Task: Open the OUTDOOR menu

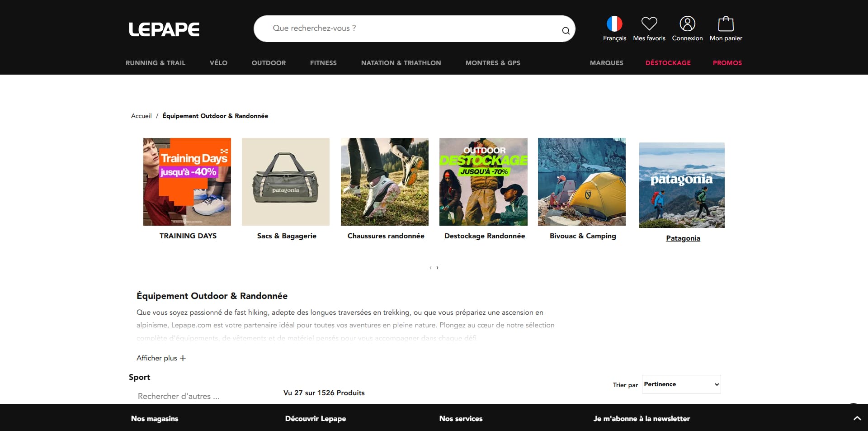Action: click(269, 63)
